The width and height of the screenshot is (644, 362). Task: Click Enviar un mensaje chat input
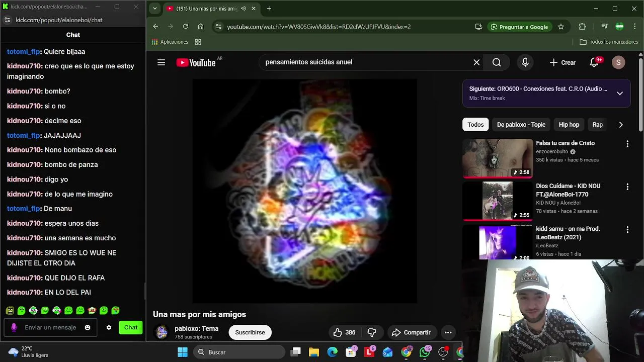(x=50, y=327)
